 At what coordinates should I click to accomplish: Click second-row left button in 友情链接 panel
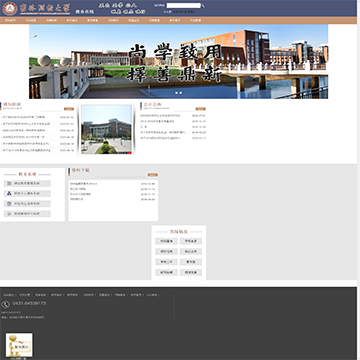[166, 252]
